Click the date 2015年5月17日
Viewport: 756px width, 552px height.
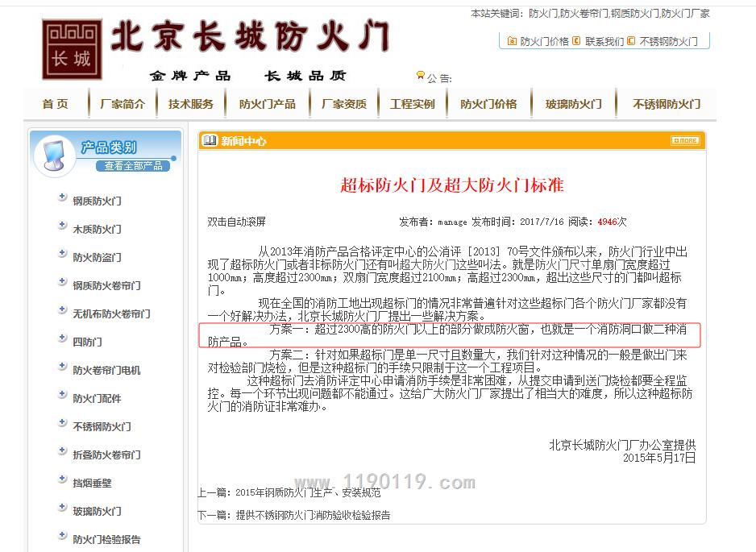click(659, 458)
